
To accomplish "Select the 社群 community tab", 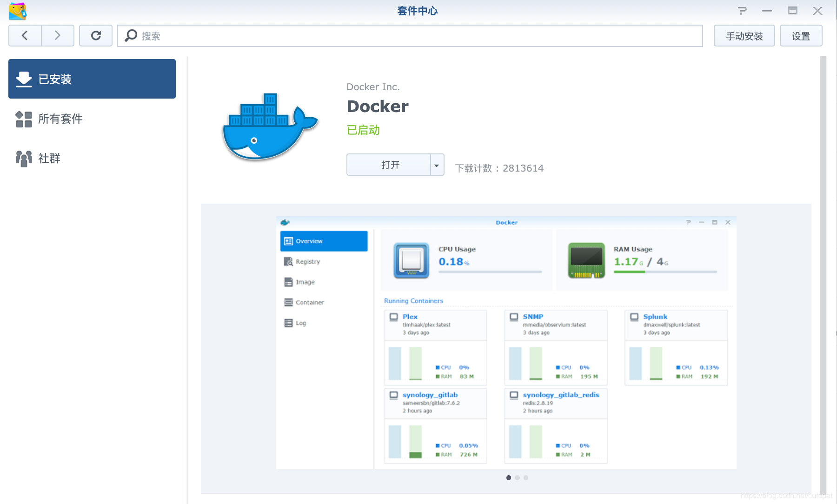I will (x=92, y=158).
